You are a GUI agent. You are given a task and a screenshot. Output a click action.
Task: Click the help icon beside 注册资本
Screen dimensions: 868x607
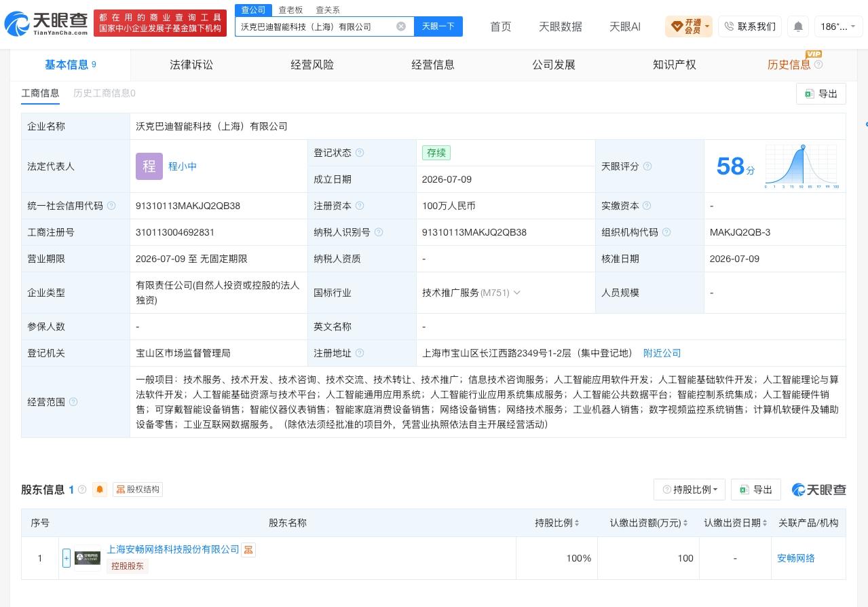360,206
